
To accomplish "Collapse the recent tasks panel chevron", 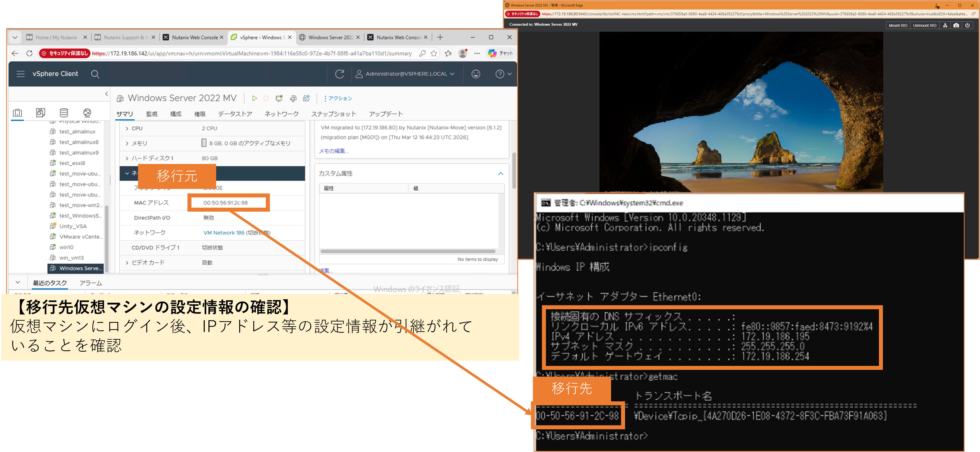I will point(18,282).
